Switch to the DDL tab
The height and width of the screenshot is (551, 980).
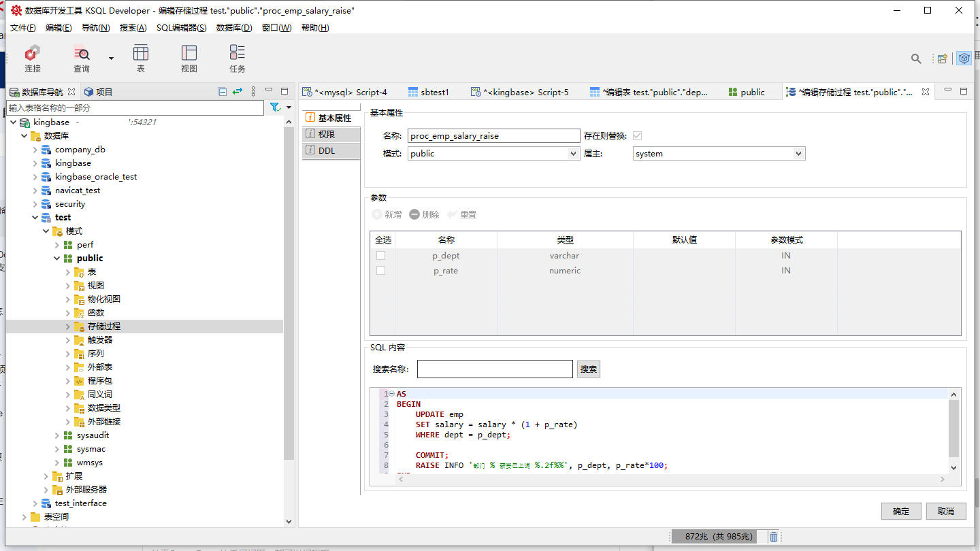(327, 151)
